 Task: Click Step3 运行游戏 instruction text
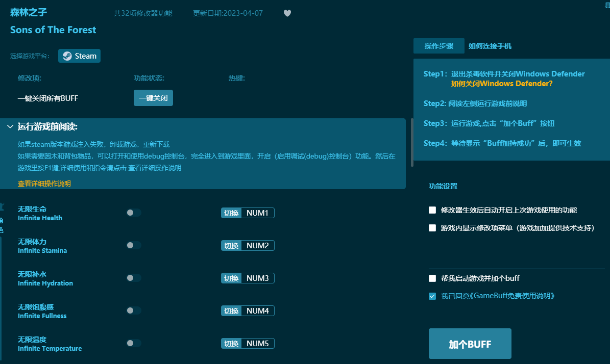(x=489, y=123)
